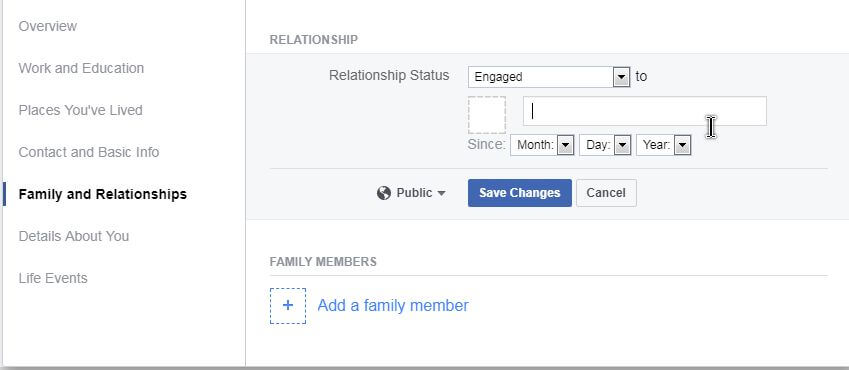Click the Save Changes button
Image resolution: width=849 pixels, height=370 pixels.
pyautogui.click(x=520, y=193)
